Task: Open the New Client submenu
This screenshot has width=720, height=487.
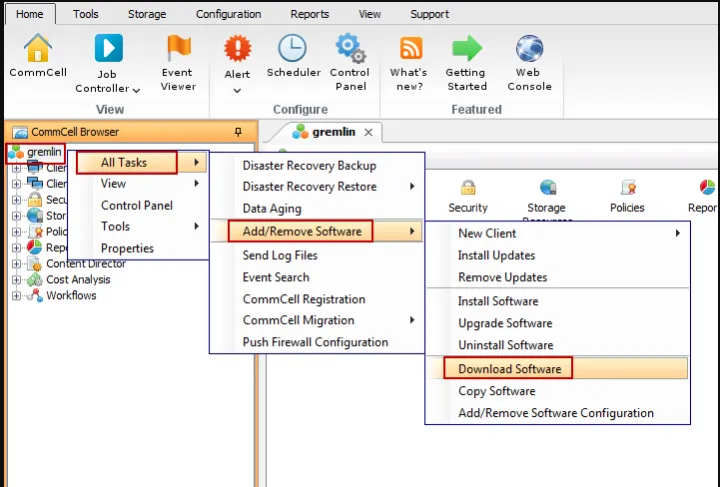Action: click(557, 233)
